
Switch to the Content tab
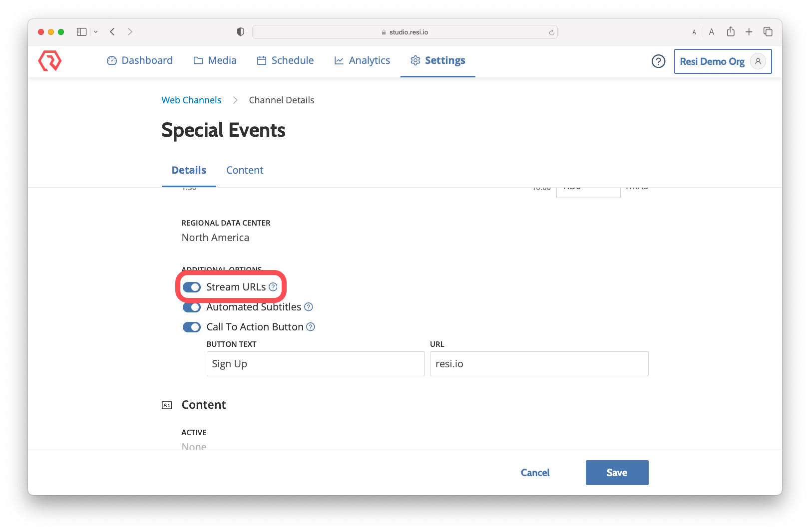pos(245,170)
